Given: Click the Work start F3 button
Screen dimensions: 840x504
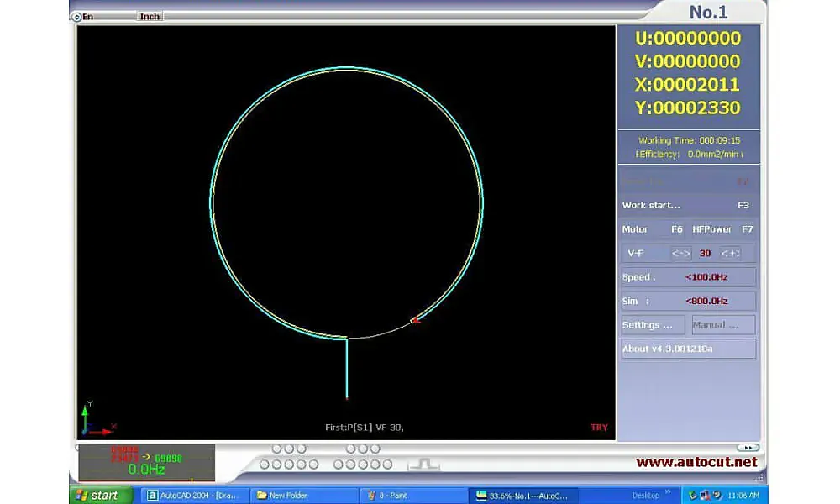Looking at the screenshot, I should coord(688,205).
